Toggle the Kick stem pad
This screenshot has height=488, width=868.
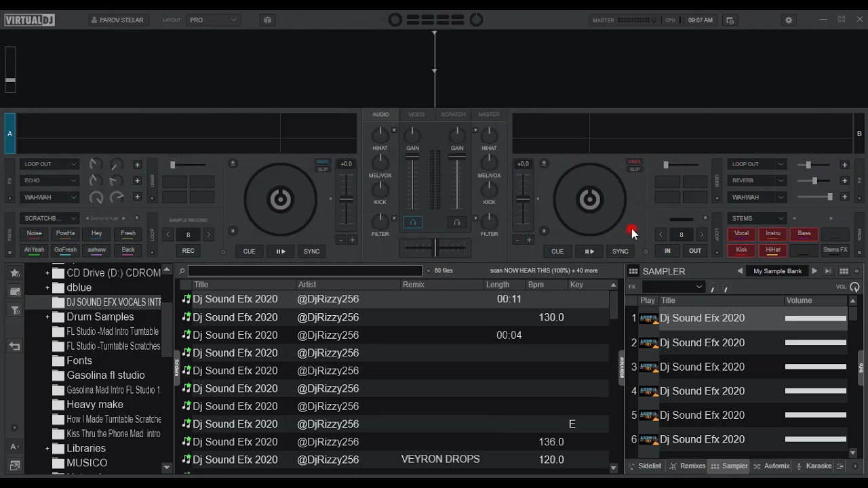tap(742, 250)
